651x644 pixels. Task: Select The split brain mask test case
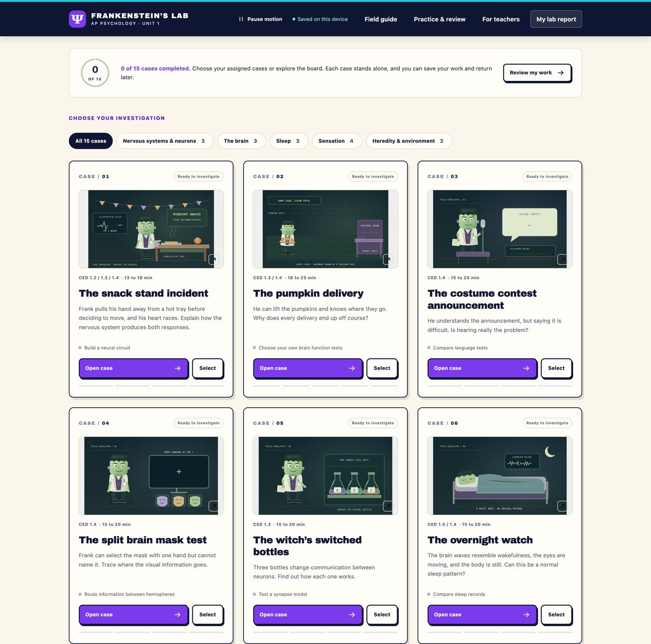pyautogui.click(x=207, y=614)
